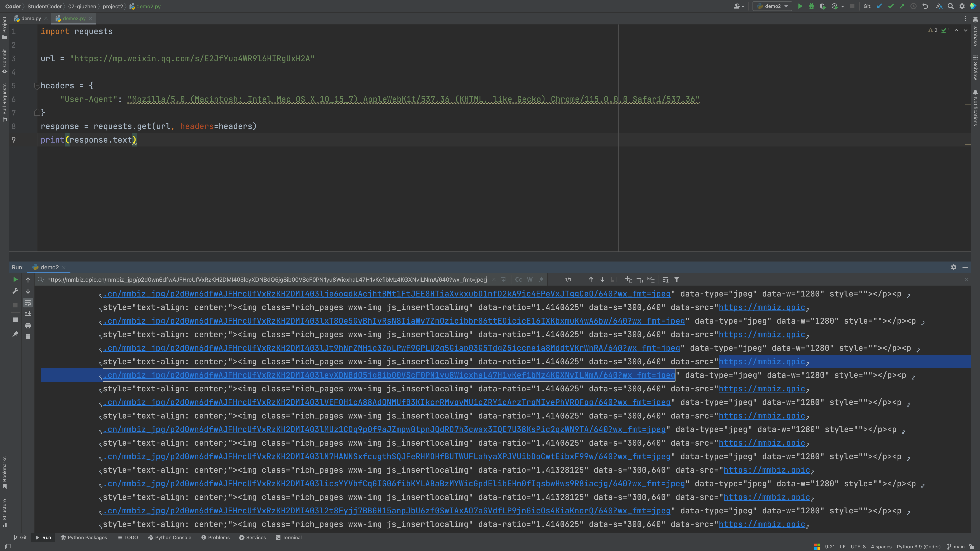
Task: Toggle whole words W in search bar
Action: coord(530,279)
